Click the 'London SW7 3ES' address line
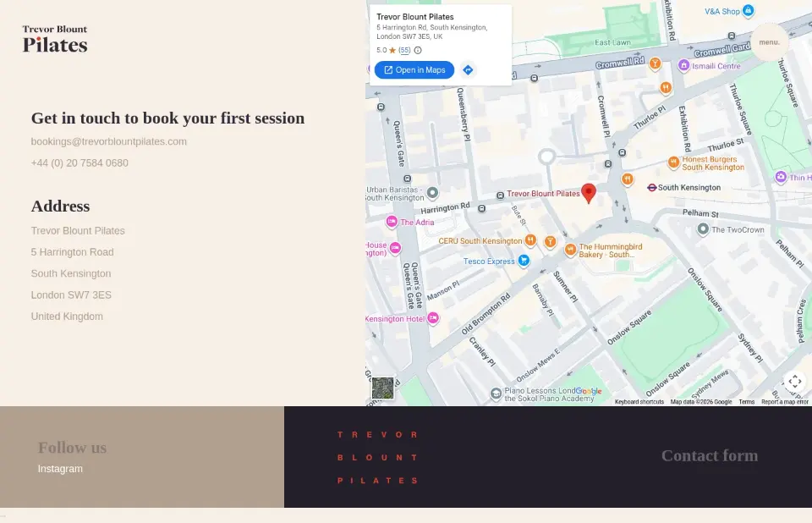 pyautogui.click(x=71, y=295)
